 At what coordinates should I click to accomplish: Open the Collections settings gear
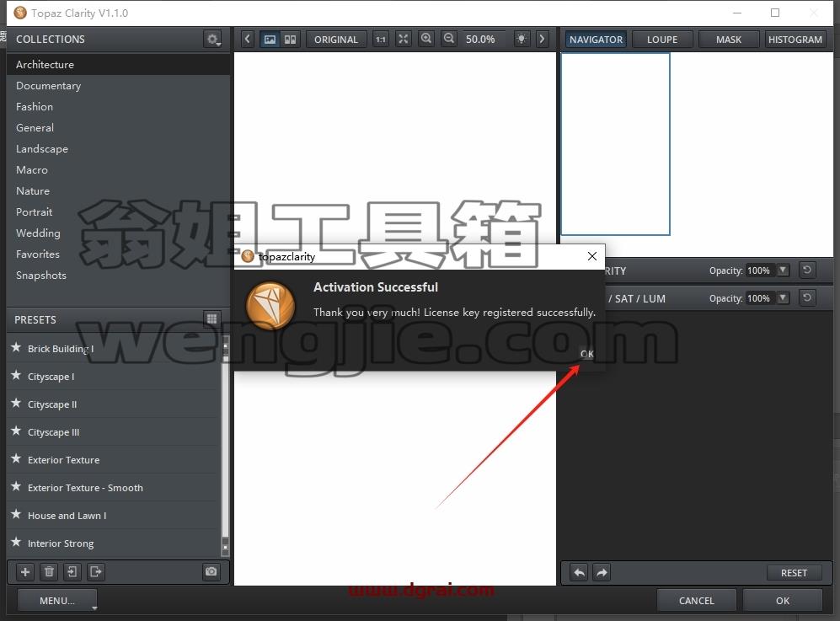point(212,39)
